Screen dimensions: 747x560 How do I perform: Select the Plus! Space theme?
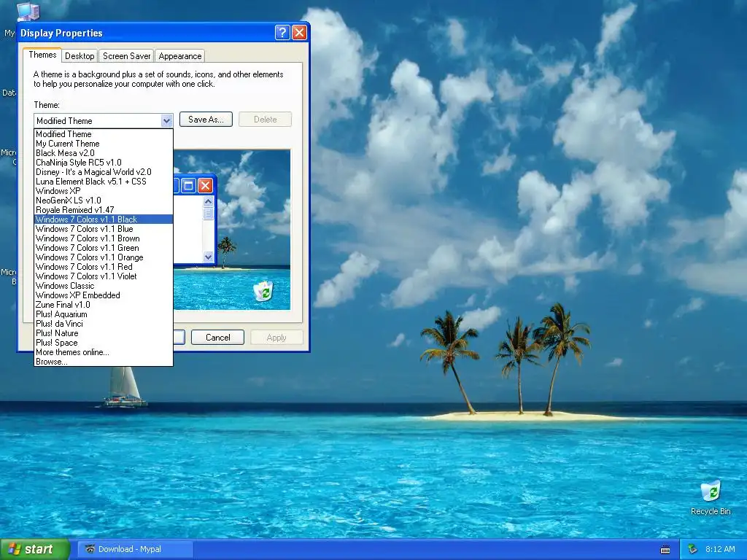(104, 343)
